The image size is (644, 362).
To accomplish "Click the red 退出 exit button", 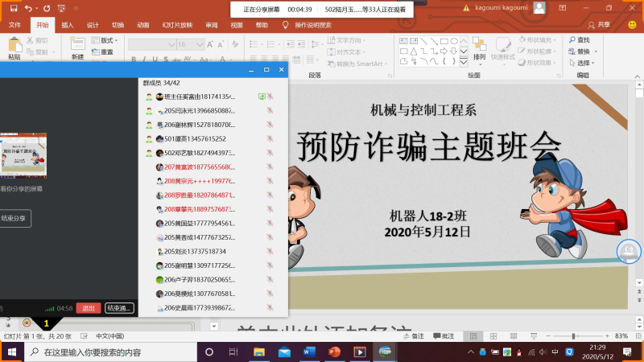I will click(x=89, y=308).
